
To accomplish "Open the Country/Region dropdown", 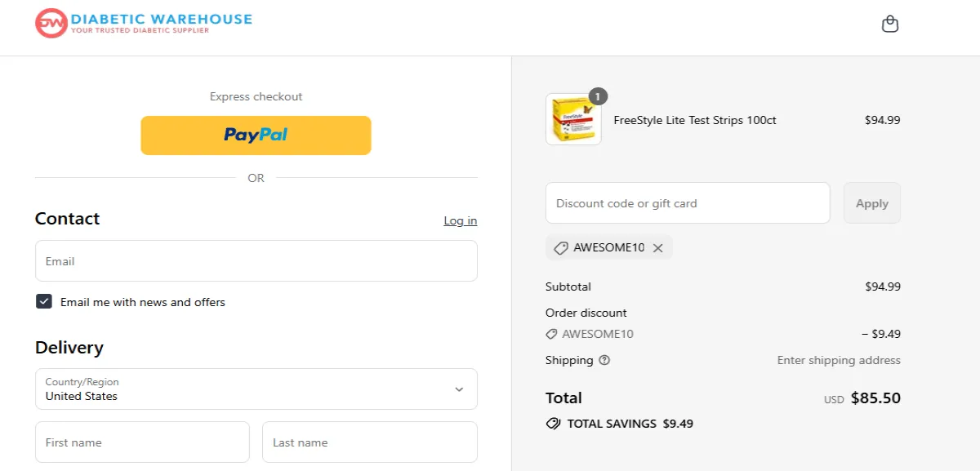I will pyautogui.click(x=256, y=389).
